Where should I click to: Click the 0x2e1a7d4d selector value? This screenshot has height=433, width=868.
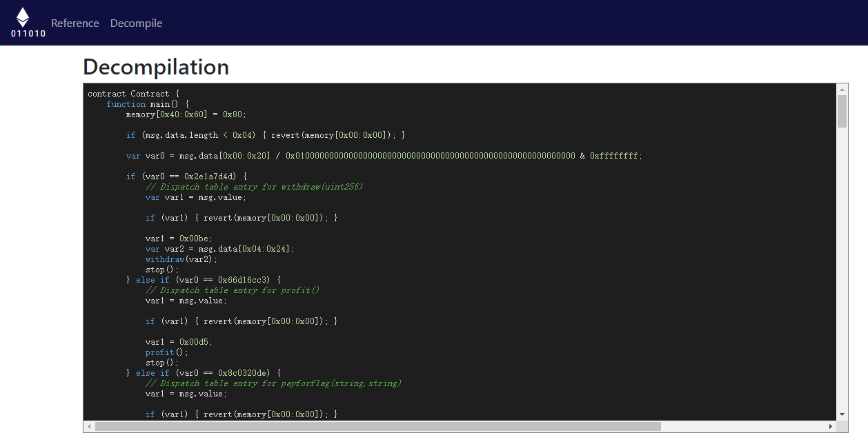(x=209, y=177)
